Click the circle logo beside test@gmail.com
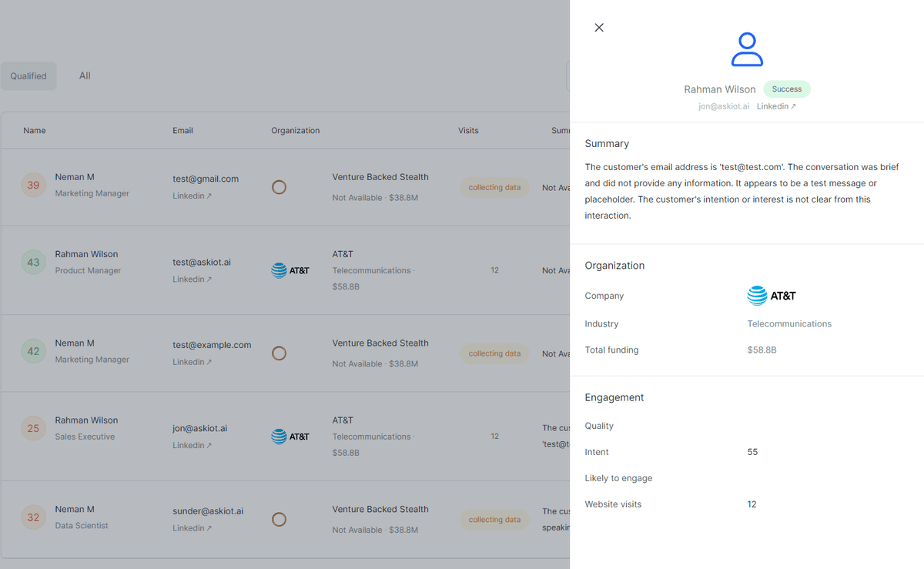This screenshot has width=924, height=569. pyautogui.click(x=279, y=187)
